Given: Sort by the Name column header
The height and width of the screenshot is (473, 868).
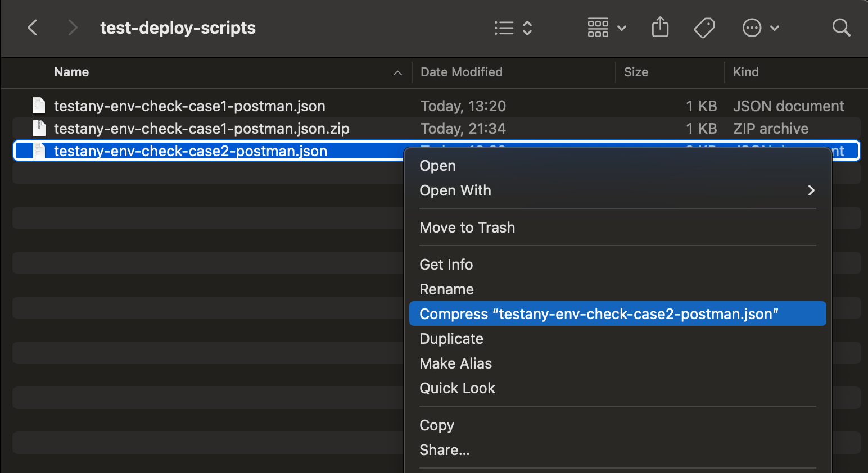Looking at the screenshot, I should 71,72.
